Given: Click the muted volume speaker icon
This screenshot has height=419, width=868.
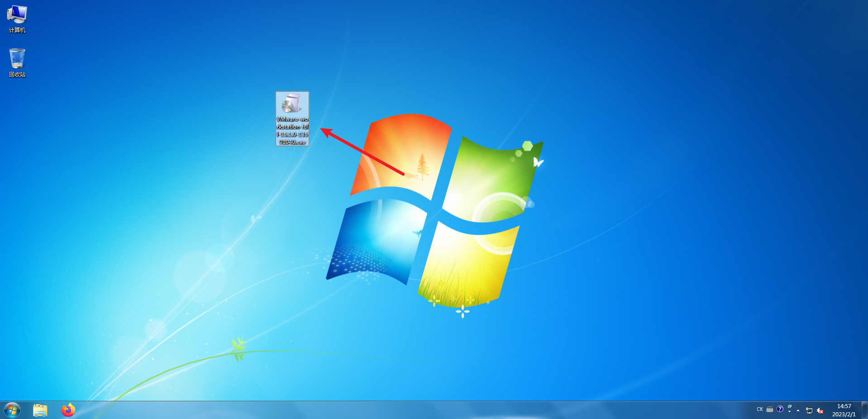Looking at the screenshot, I should (820, 410).
